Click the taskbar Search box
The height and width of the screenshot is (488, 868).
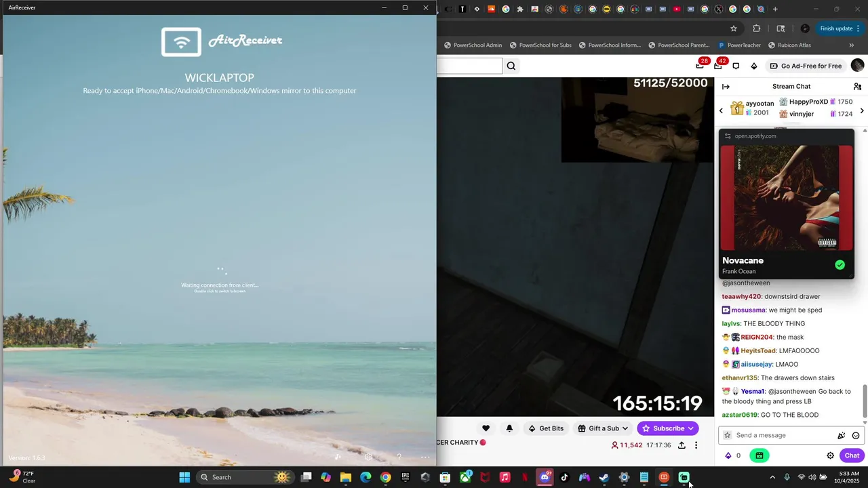pos(245,477)
